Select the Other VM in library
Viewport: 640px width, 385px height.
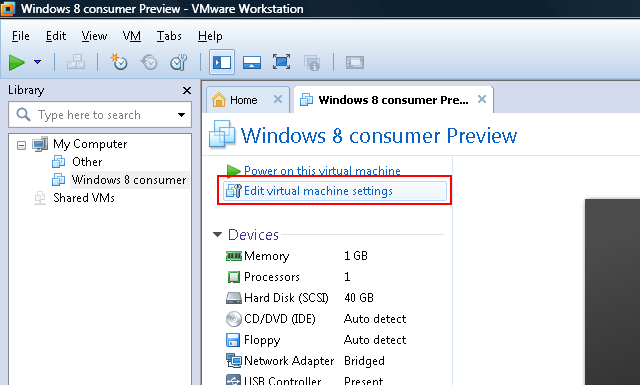[x=87, y=162]
